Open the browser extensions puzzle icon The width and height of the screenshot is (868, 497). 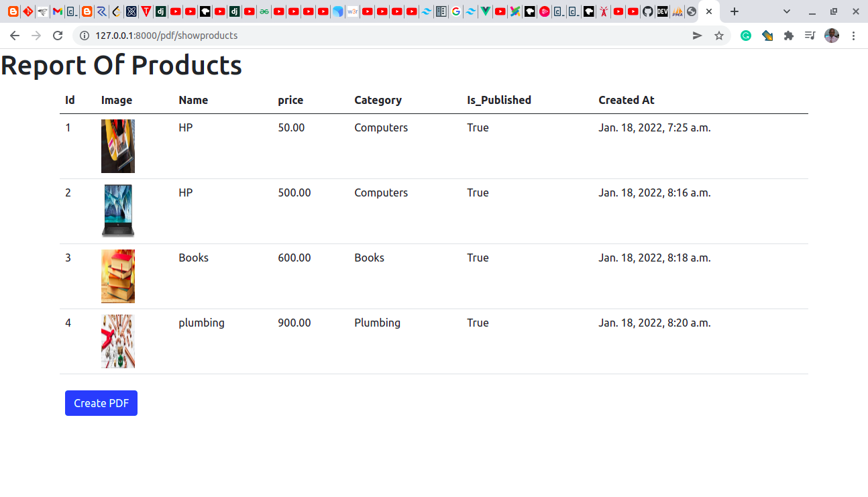(789, 35)
